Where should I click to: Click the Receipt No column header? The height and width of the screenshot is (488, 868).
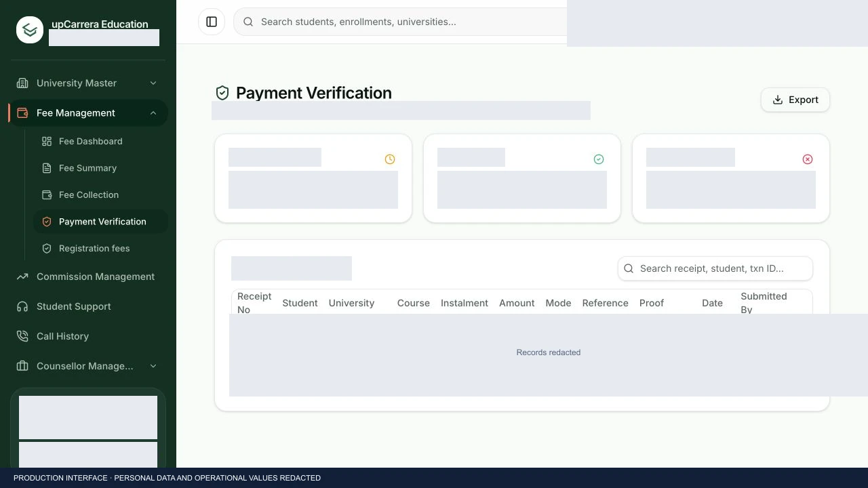click(254, 303)
